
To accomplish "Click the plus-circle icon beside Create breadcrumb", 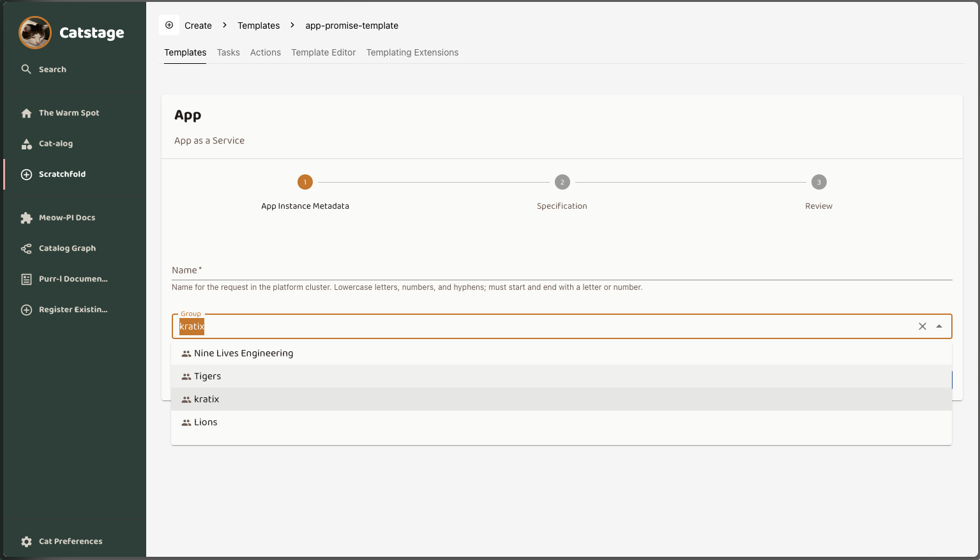I will coord(169,25).
